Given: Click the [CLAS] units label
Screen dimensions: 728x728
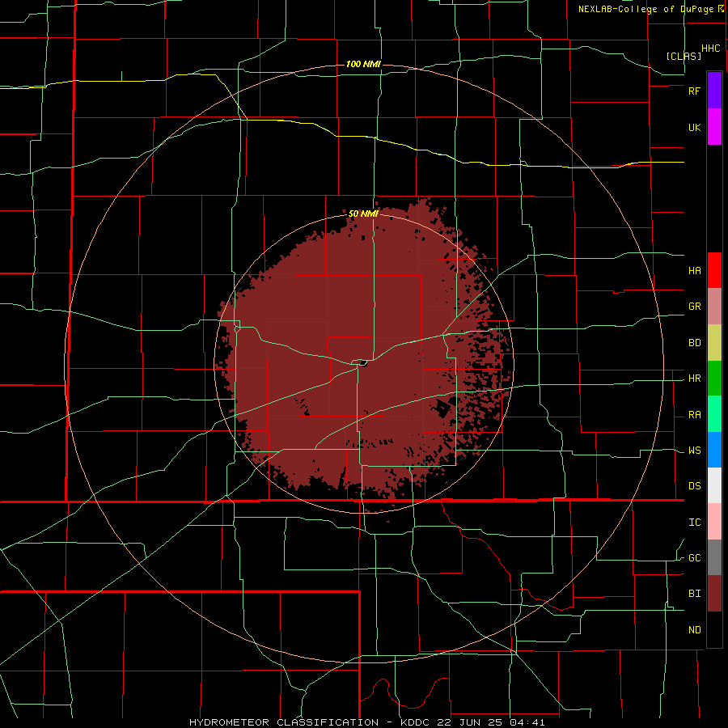Looking at the screenshot, I should (x=684, y=56).
